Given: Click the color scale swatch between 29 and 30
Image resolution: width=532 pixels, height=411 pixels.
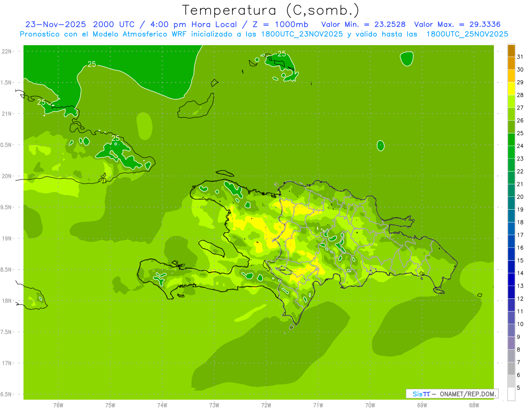Looking at the screenshot, I should [x=511, y=76].
